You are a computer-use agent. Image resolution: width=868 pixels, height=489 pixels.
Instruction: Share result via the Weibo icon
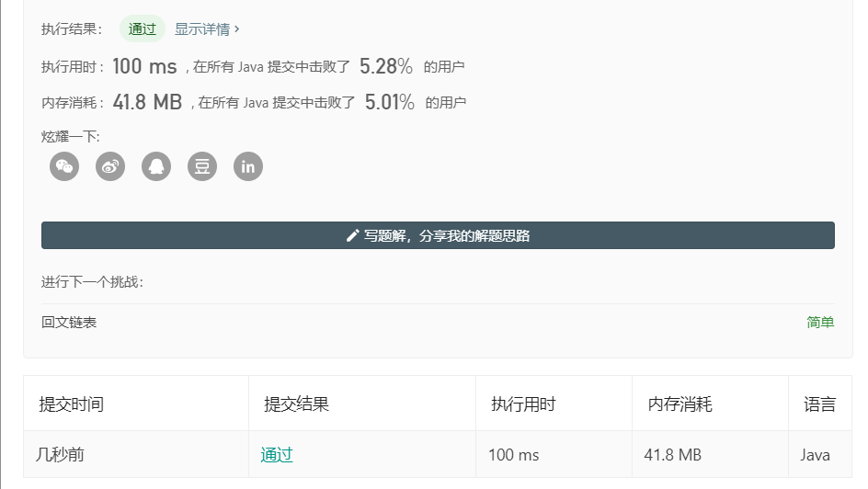(x=110, y=166)
